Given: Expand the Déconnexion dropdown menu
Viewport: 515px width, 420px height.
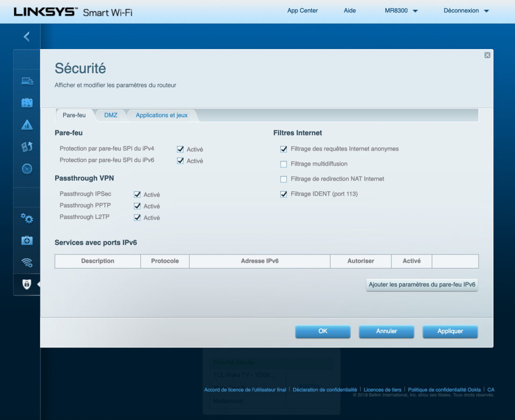Looking at the screenshot, I should [466, 11].
